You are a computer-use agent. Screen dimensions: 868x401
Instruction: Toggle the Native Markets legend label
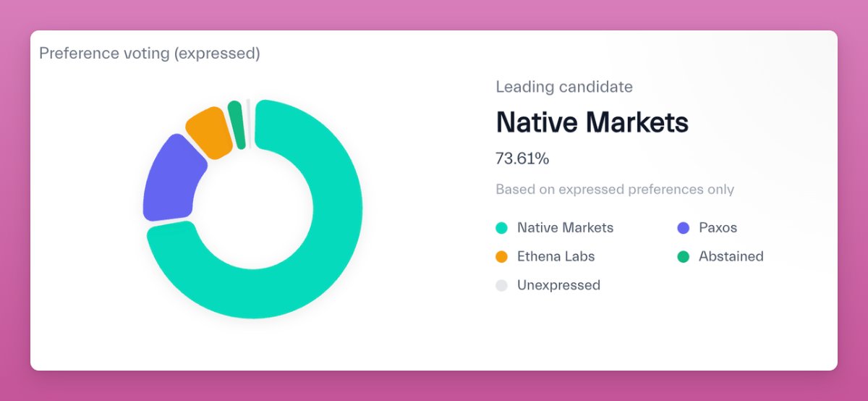click(x=565, y=227)
